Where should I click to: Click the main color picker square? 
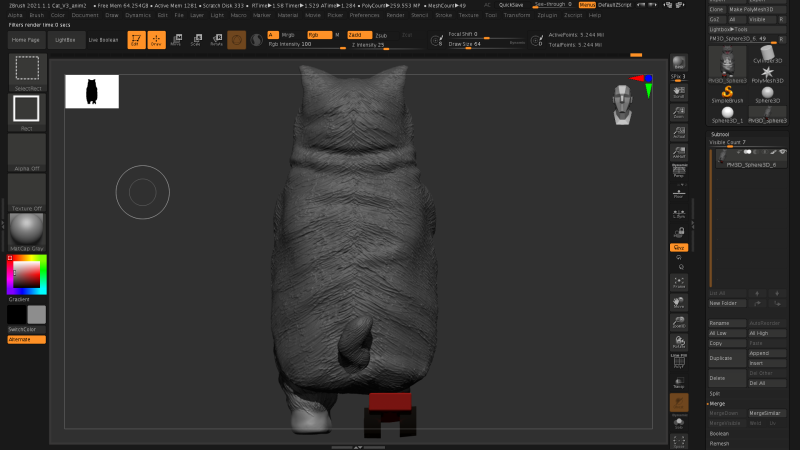click(x=27, y=272)
